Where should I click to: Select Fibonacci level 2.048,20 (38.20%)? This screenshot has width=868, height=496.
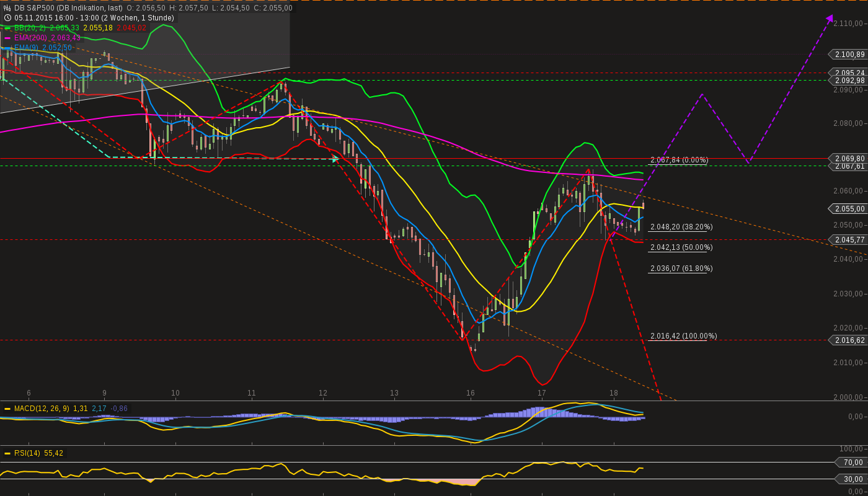pyautogui.click(x=681, y=227)
